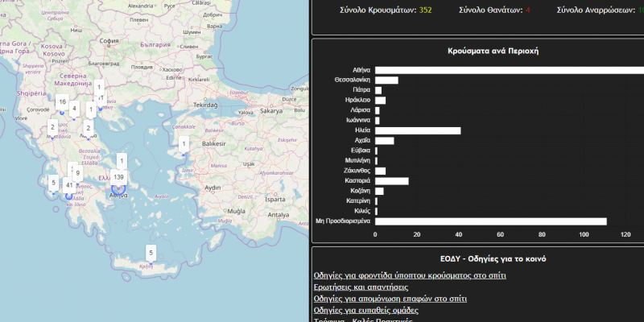Click the Ηλεία bar in the chart
The image size is (644, 322).
(418, 130)
